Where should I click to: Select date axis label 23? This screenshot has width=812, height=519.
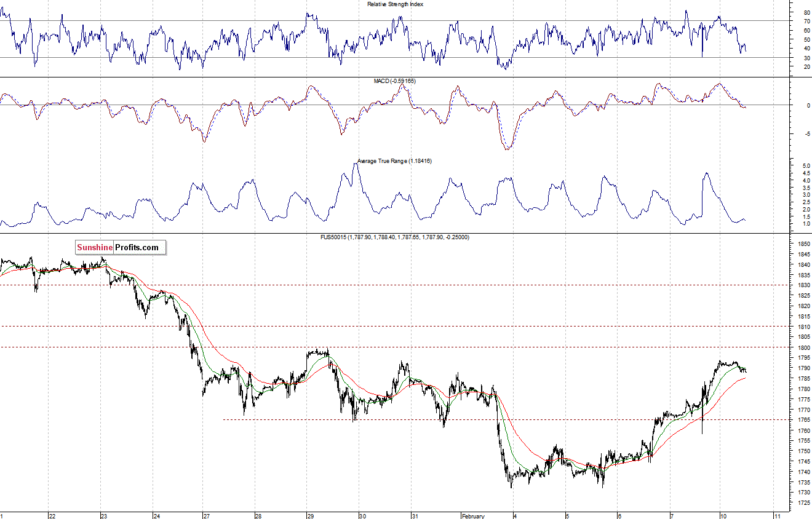tap(104, 516)
